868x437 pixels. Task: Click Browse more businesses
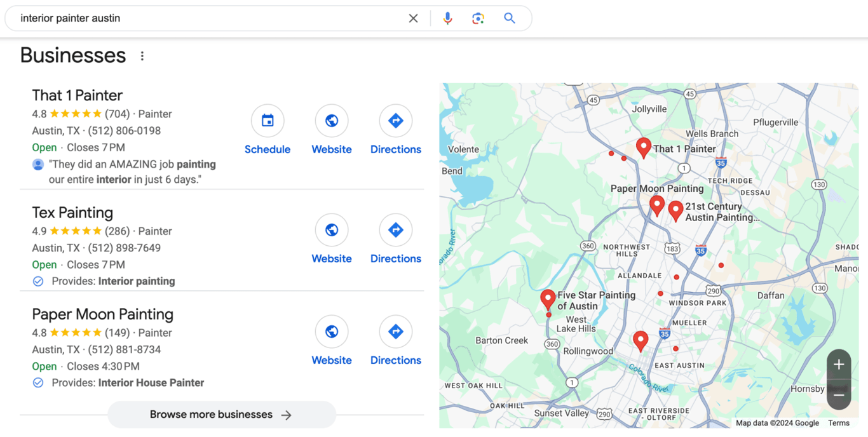pyautogui.click(x=221, y=414)
